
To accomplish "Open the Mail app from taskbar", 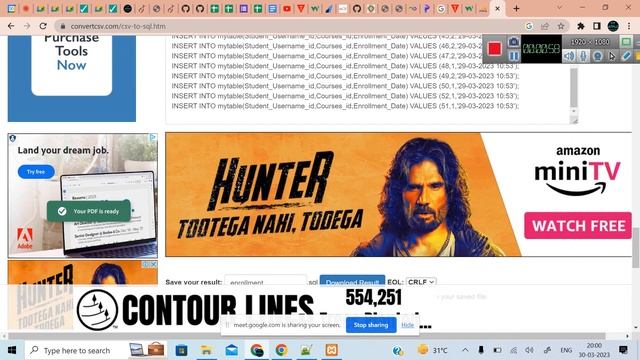I will coord(231,350).
